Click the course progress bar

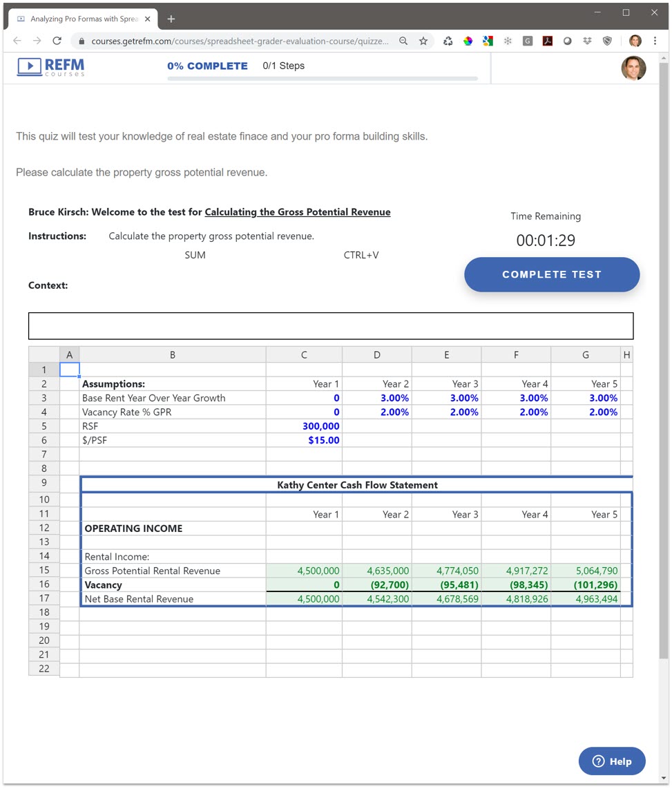tap(323, 79)
